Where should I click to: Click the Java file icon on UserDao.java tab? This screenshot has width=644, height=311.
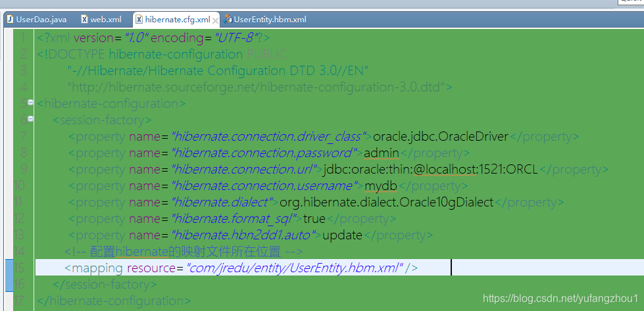[x=10, y=19]
